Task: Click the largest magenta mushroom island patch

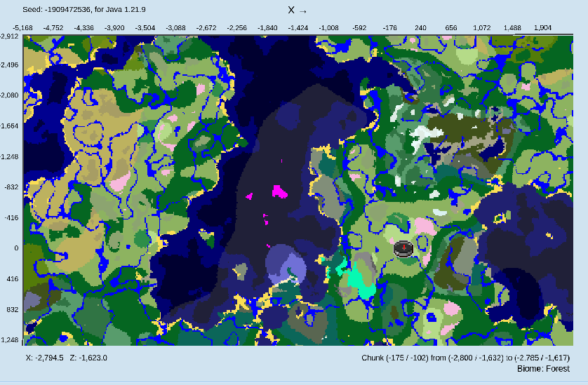Action: [x=279, y=192]
